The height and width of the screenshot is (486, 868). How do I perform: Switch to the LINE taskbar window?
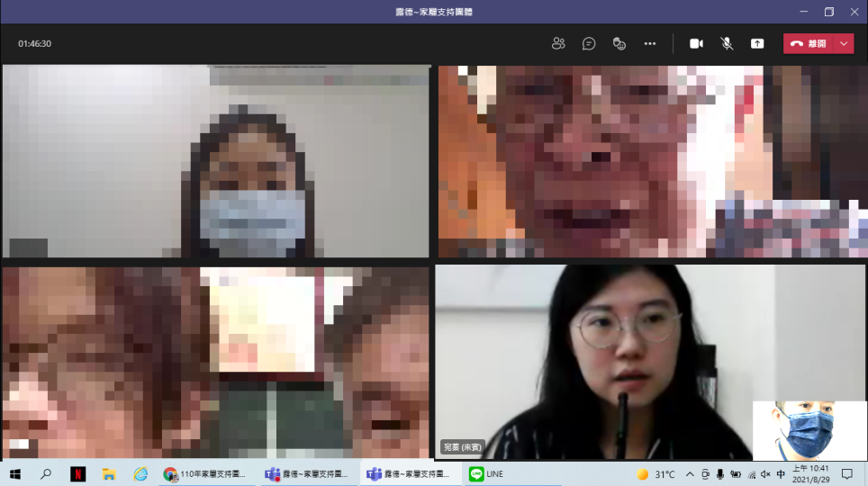coord(488,474)
